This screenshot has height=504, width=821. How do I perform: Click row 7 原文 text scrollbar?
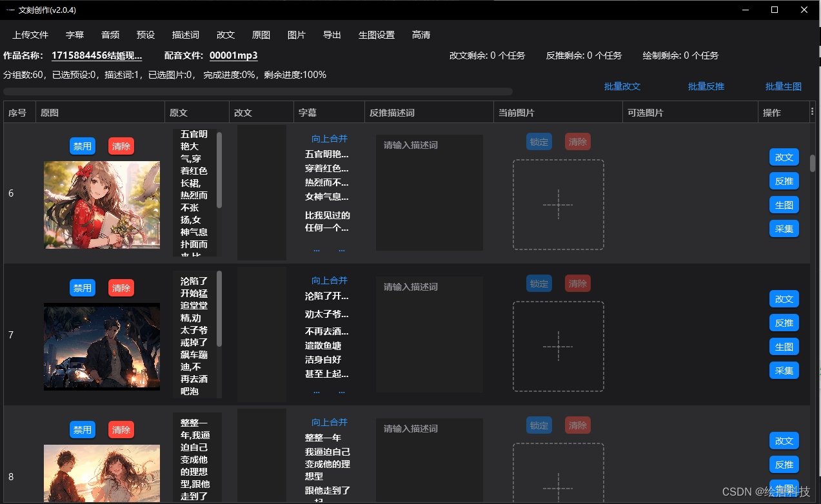point(219,309)
